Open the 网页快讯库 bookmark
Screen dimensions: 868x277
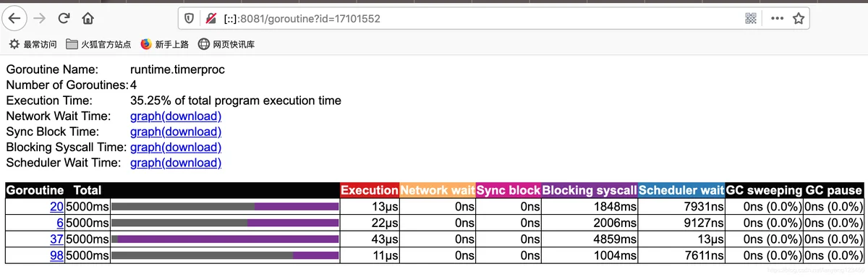coord(226,44)
